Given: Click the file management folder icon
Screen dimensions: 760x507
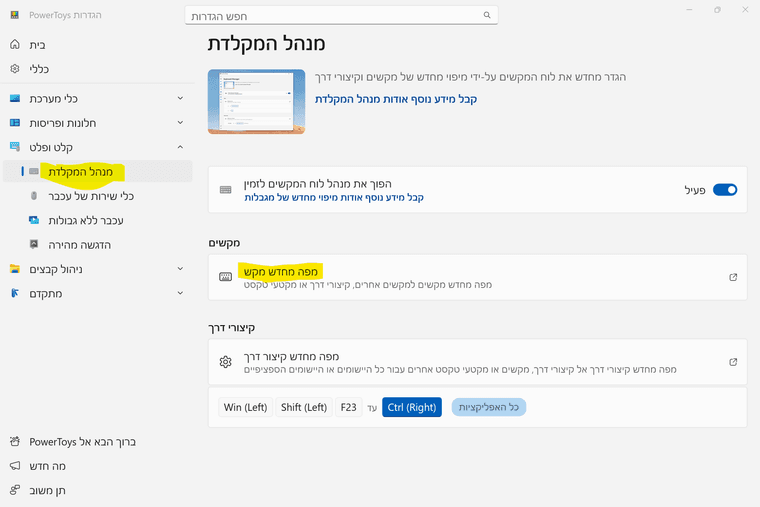Looking at the screenshot, I should coord(15,269).
